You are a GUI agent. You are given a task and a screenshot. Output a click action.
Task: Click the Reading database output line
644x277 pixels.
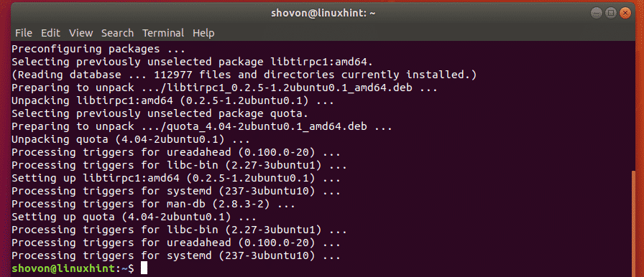coord(244,75)
